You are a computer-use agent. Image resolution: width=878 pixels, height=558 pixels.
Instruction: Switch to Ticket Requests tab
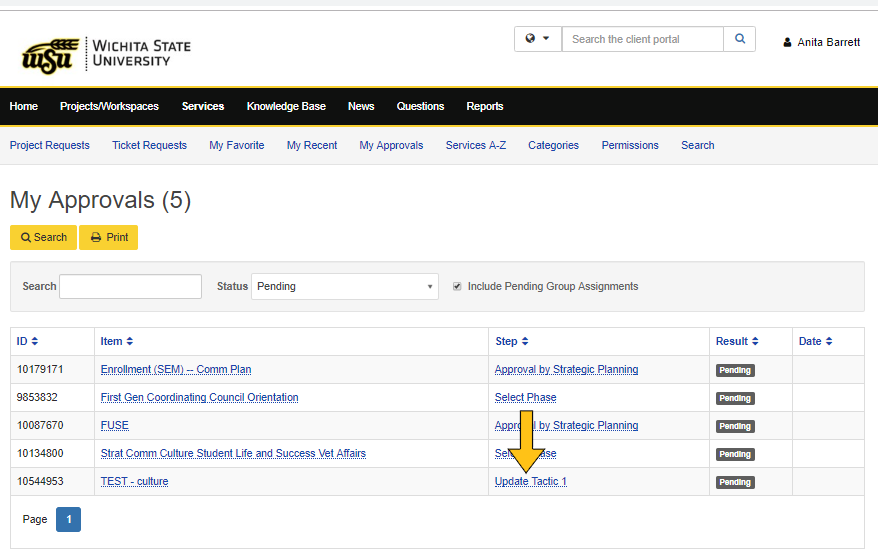(150, 146)
